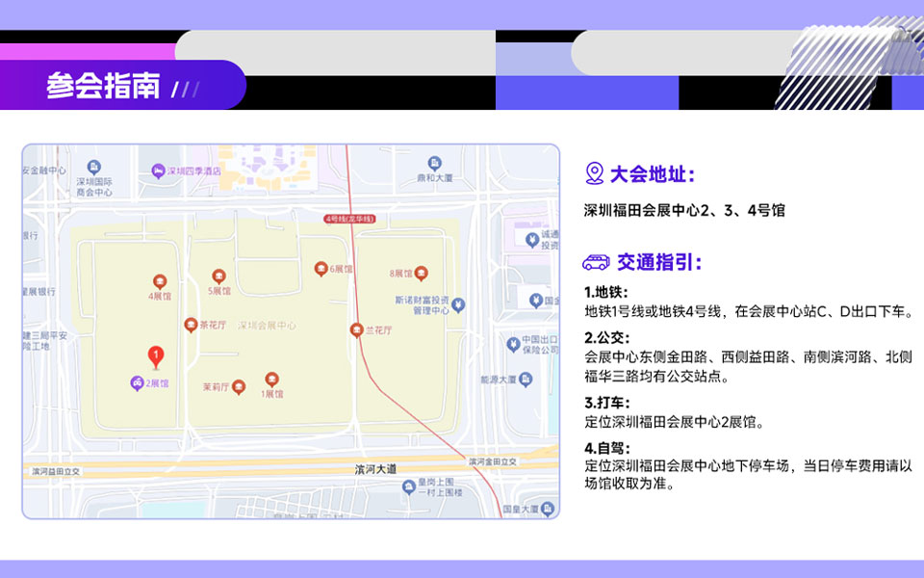924x578 pixels.
Task: Select the 斯诺财富投资管理中心 marker
Action: [458, 305]
